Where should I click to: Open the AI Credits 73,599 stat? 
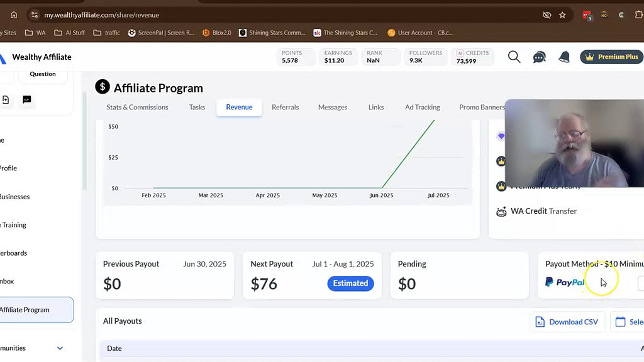point(472,57)
